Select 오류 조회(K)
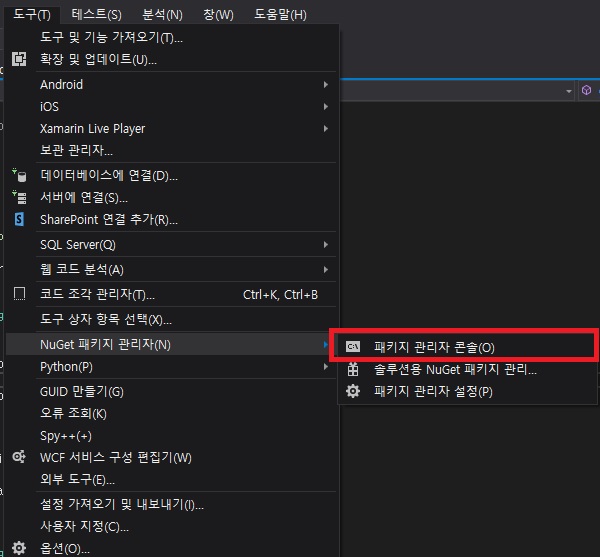Image resolution: width=600 pixels, height=557 pixels. (x=73, y=413)
